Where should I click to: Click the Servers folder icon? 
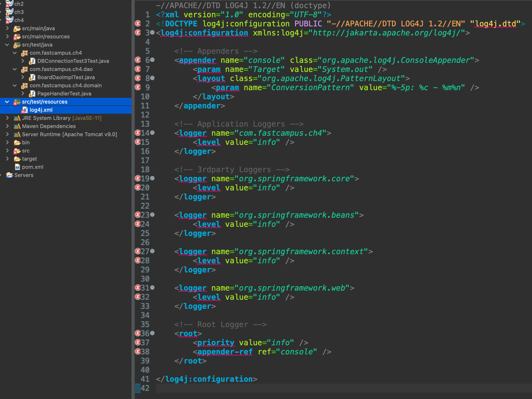[10, 175]
